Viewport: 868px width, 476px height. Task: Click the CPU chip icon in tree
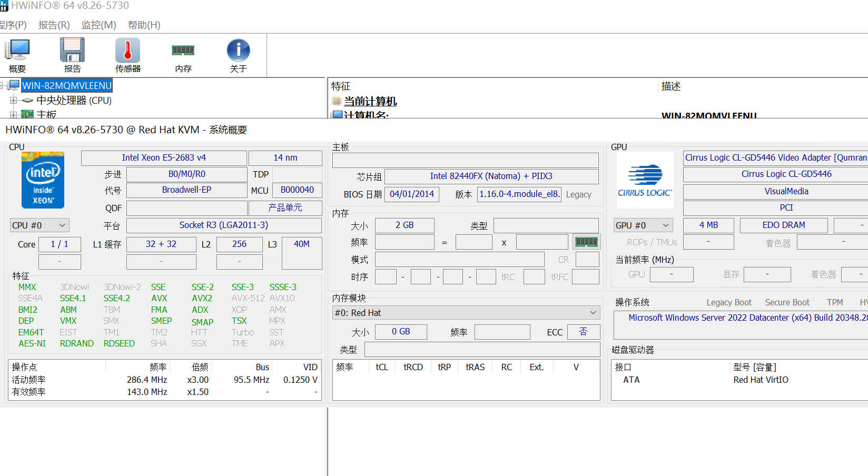[x=27, y=100]
